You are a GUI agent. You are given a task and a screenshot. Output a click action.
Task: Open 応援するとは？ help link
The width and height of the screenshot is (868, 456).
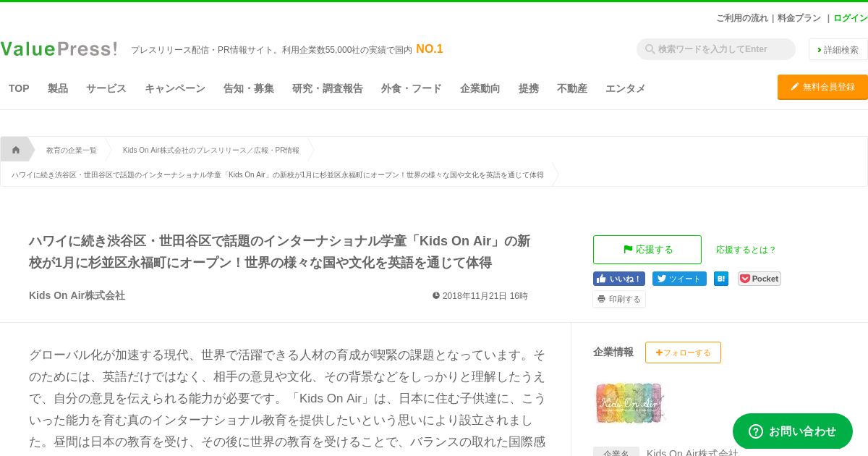coord(746,250)
